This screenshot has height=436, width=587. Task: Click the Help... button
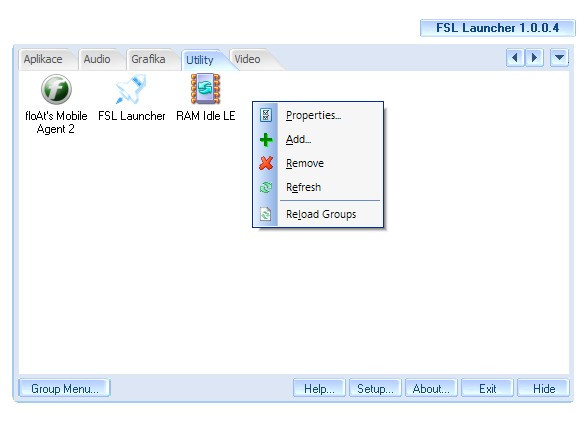319,388
